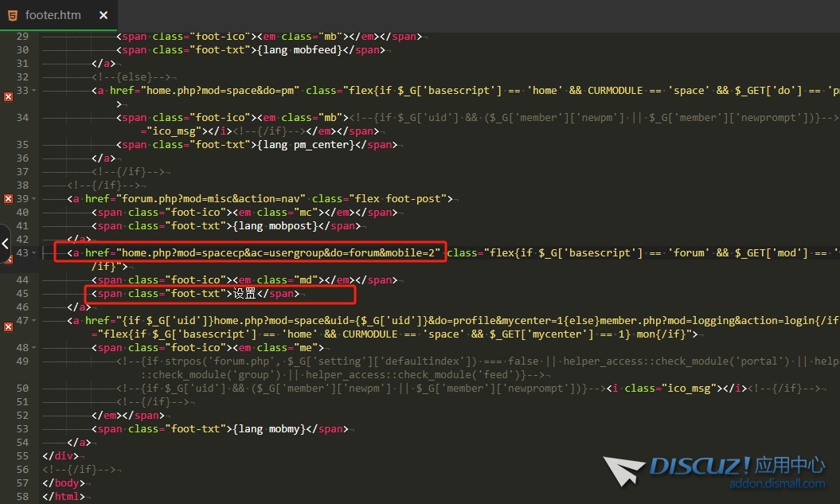840x504 pixels.
Task: Click the 设置 text in line 45
Action: [244, 294]
